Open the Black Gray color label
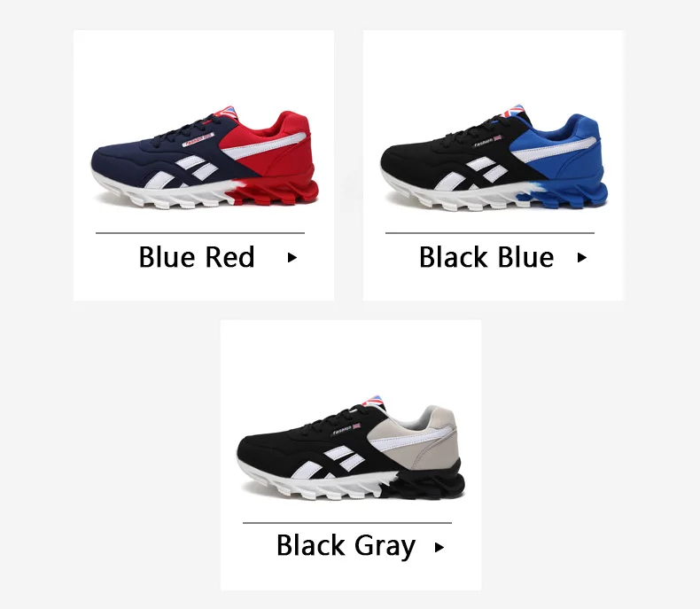Image resolution: width=700 pixels, height=609 pixels. point(346,546)
